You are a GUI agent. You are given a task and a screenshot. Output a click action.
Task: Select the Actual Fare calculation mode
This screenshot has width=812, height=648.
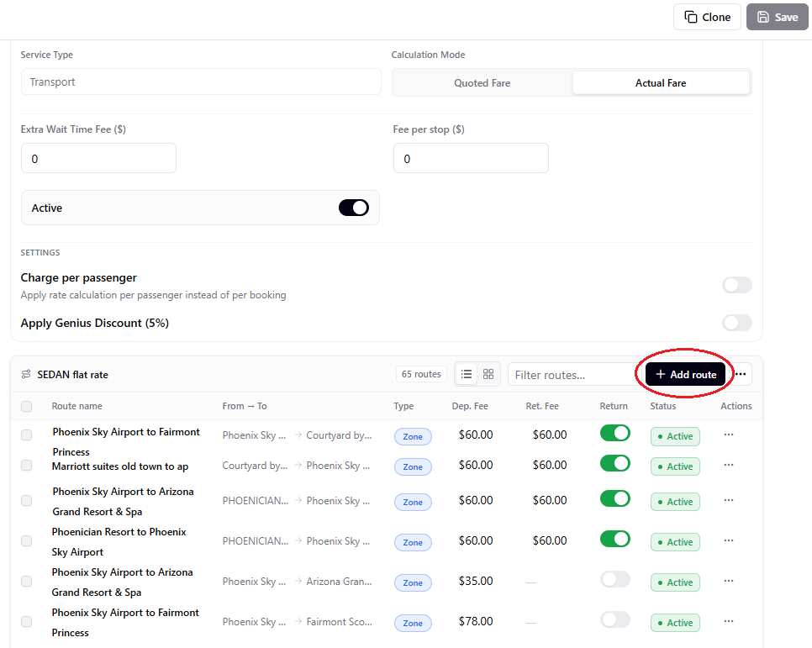pos(661,83)
